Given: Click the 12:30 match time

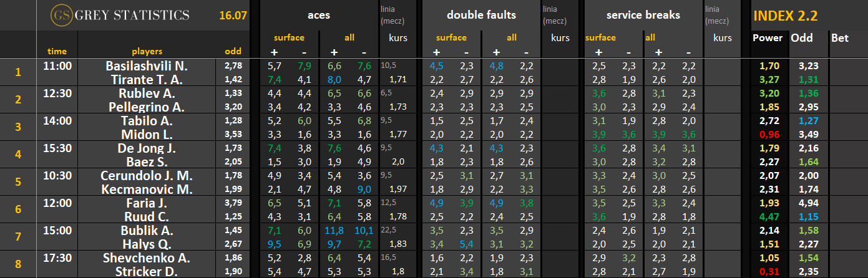Looking at the screenshot, I should pos(57,93).
